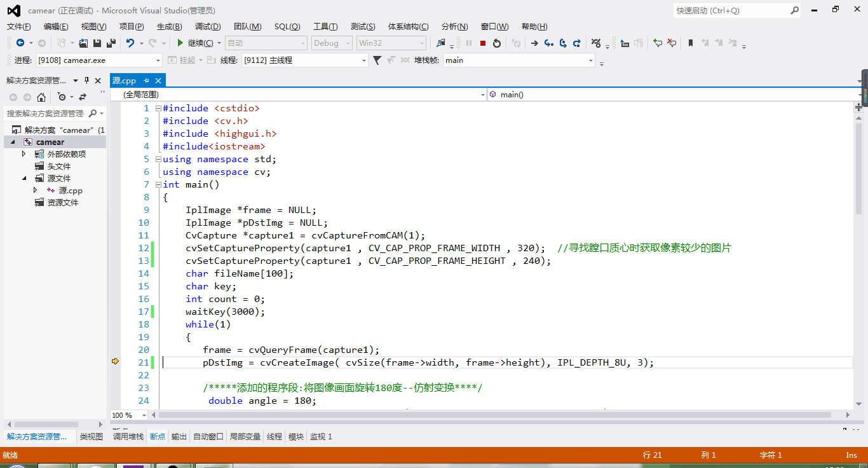The height and width of the screenshot is (468, 868).
Task: Collapse the 源文件 folder node
Action: 24,178
